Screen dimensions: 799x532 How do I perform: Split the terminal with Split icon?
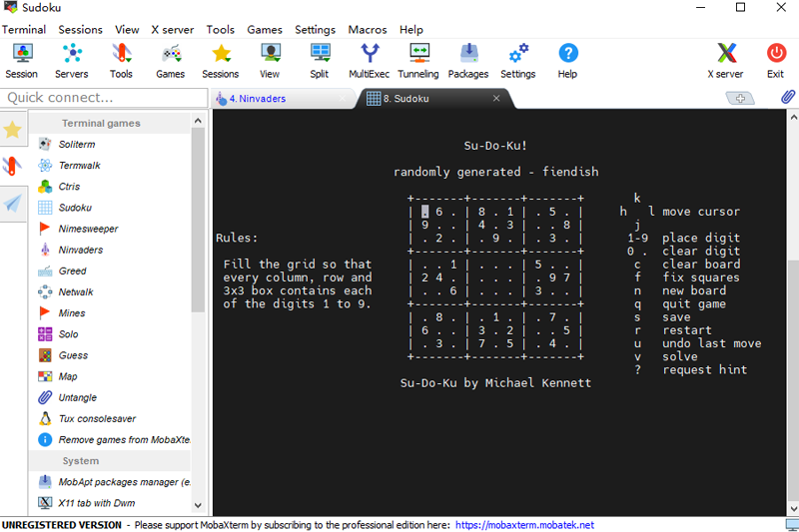(320, 61)
